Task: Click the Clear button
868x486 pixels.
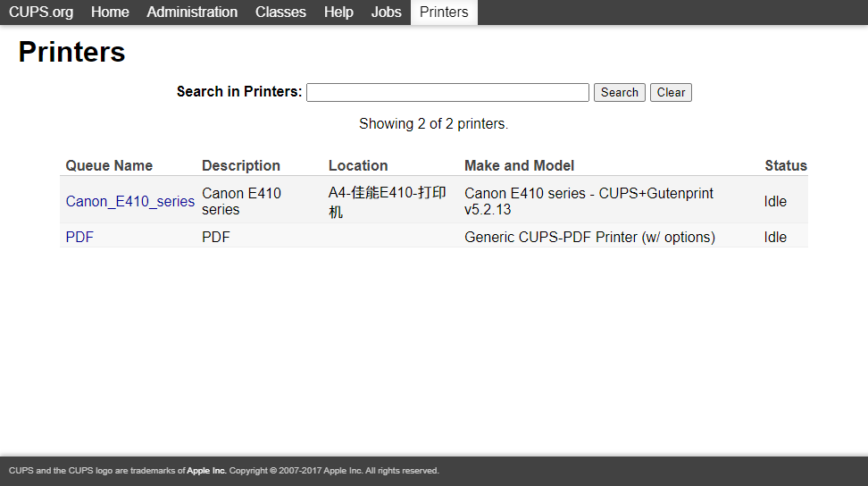Action: pyautogui.click(x=671, y=92)
